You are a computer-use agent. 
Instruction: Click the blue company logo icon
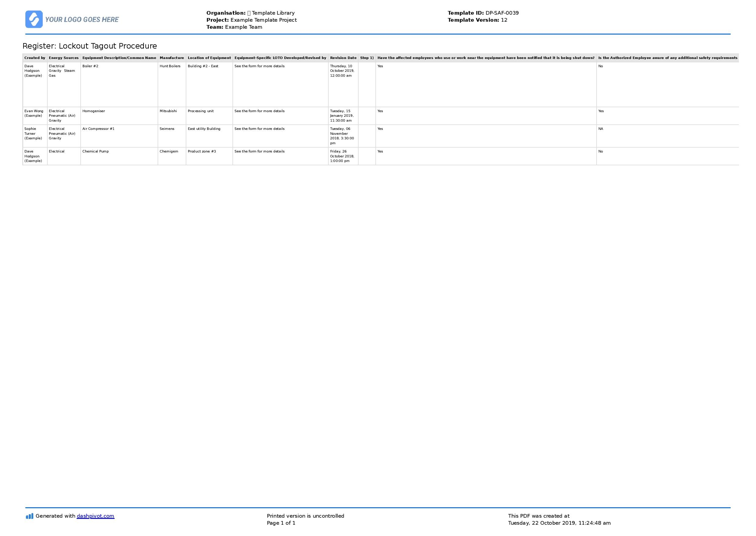click(x=34, y=19)
